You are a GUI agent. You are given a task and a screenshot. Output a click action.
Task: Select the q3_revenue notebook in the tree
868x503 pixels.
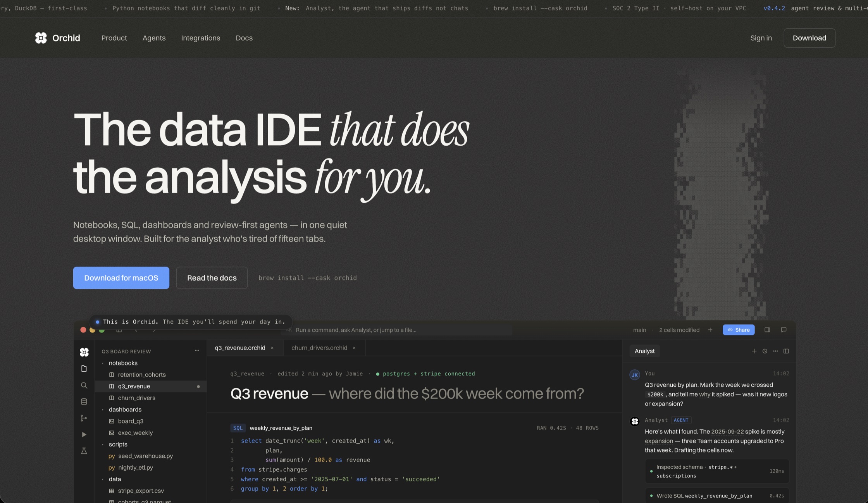151,386
